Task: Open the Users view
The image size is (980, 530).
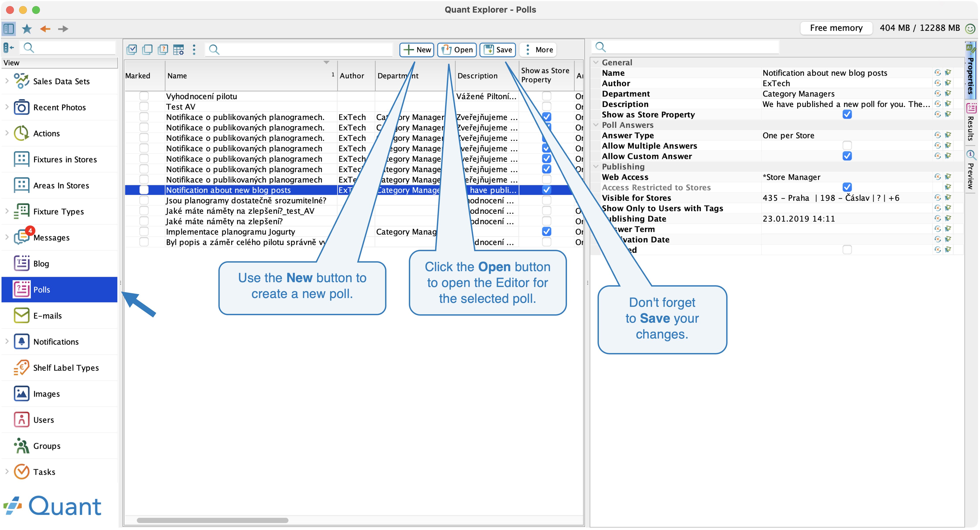Action: tap(59, 420)
